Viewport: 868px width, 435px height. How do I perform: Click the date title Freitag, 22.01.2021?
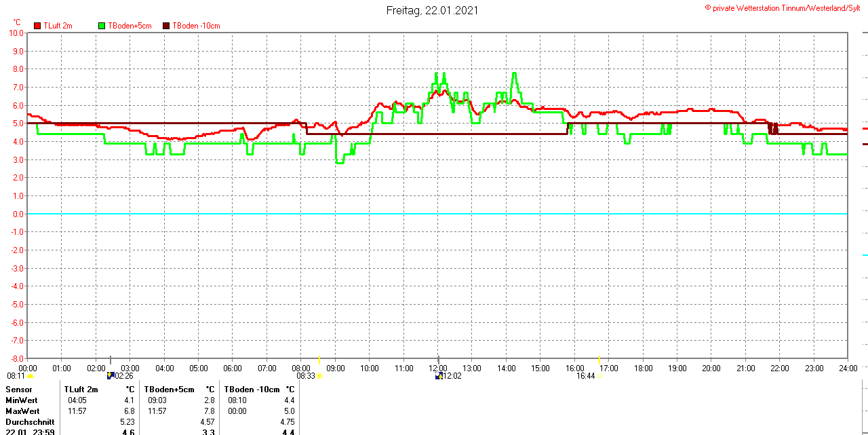432,10
